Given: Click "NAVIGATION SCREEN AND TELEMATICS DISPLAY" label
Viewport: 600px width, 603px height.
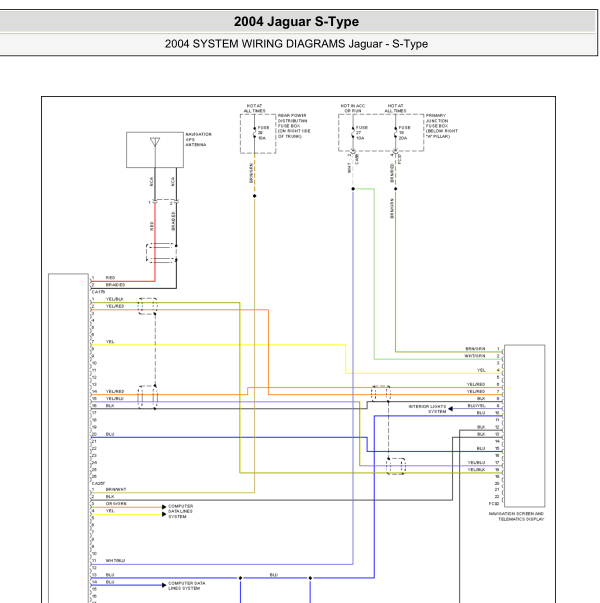Looking at the screenshot, I should click(x=517, y=516).
